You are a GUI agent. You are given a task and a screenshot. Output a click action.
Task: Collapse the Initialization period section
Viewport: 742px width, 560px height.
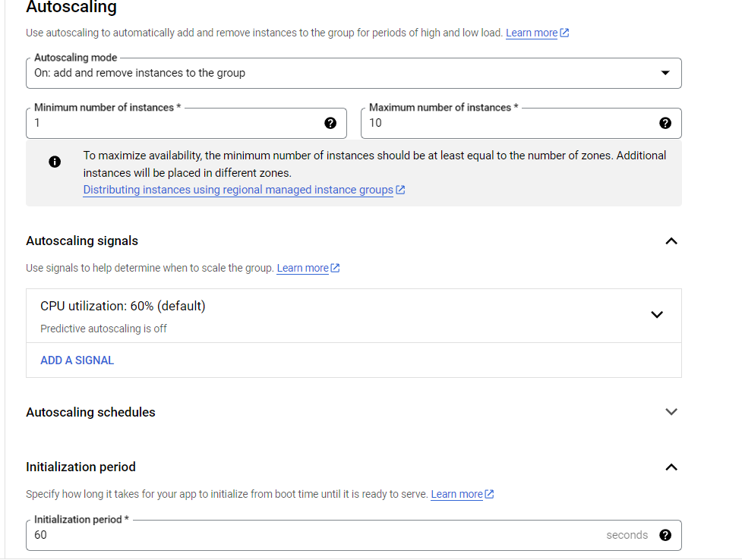coord(671,467)
